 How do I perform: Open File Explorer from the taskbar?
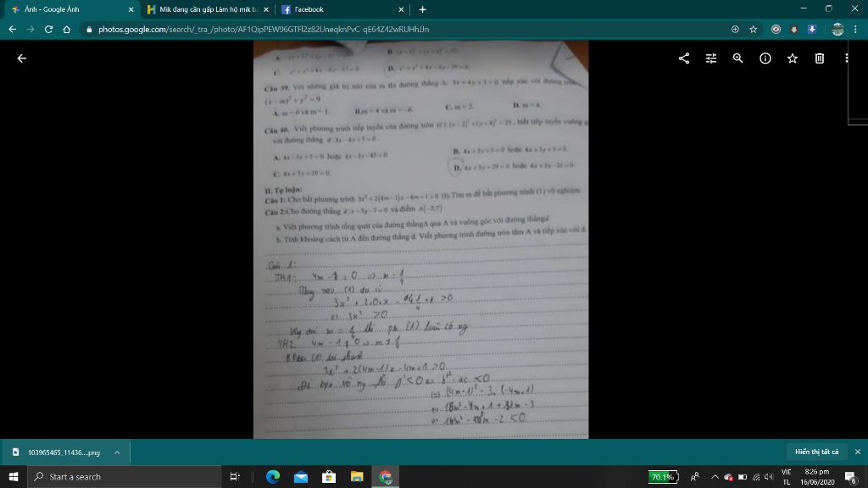point(357,476)
